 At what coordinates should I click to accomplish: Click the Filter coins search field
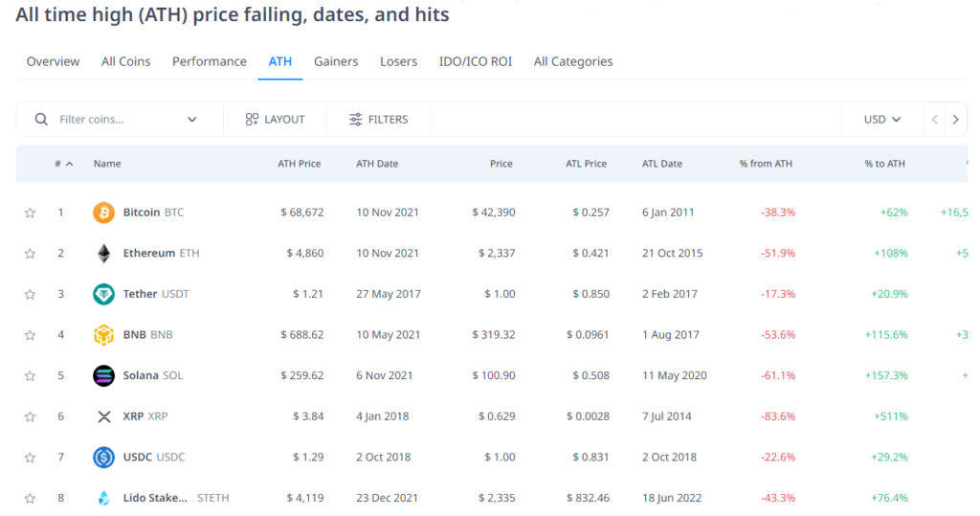coord(119,119)
